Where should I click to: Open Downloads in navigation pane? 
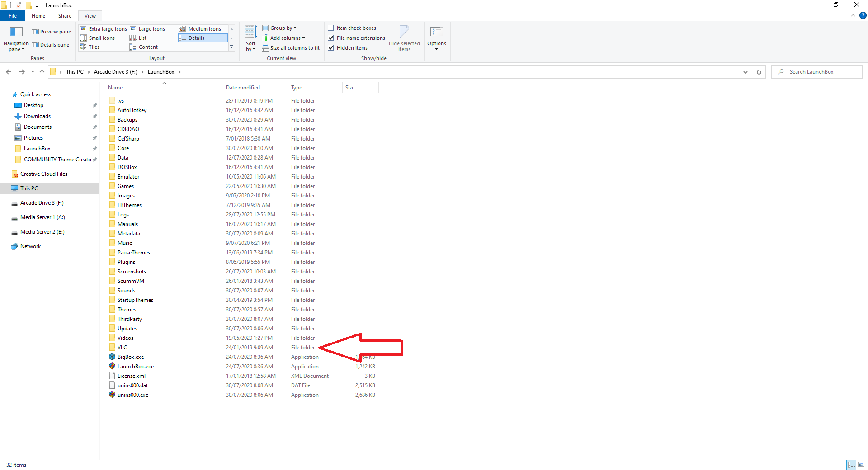37,116
